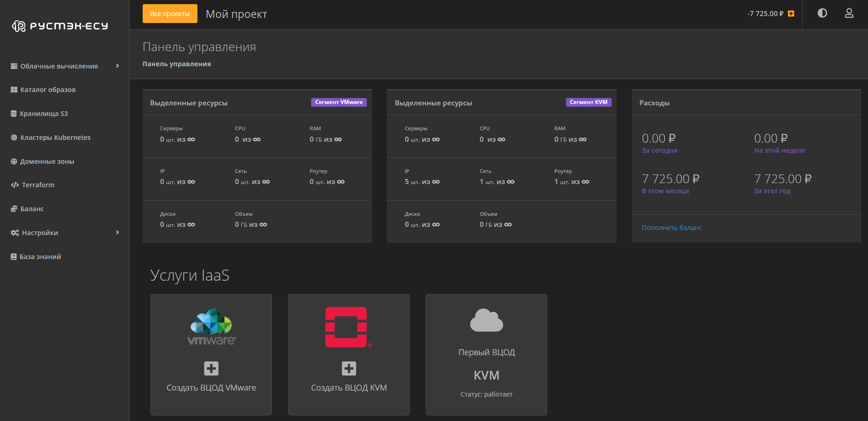Click the red OpenStack KVM logo
The image size is (868, 421).
click(x=348, y=327)
